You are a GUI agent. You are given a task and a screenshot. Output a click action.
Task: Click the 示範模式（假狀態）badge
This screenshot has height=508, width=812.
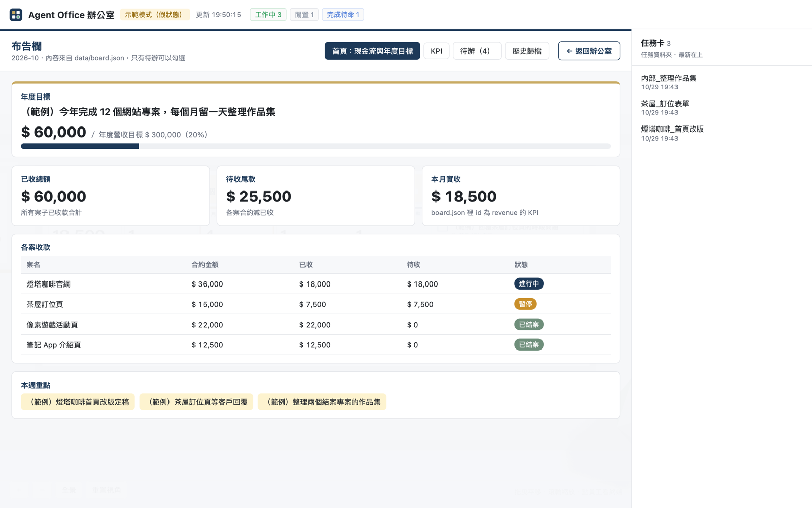pos(155,15)
